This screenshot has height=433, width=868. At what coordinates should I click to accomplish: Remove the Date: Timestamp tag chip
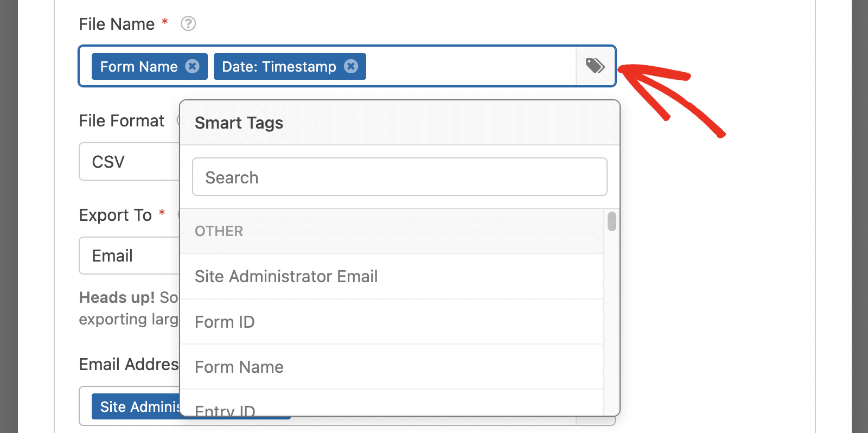coord(351,66)
